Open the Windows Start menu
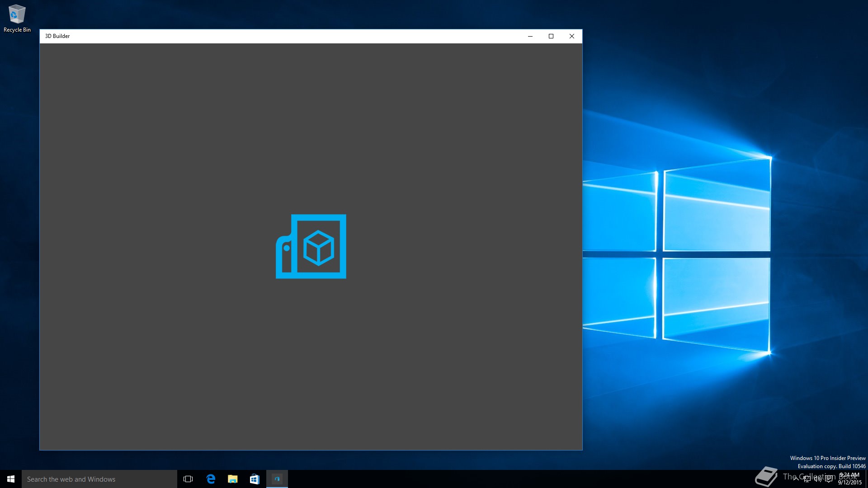This screenshot has width=868, height=488. [11, 479]
